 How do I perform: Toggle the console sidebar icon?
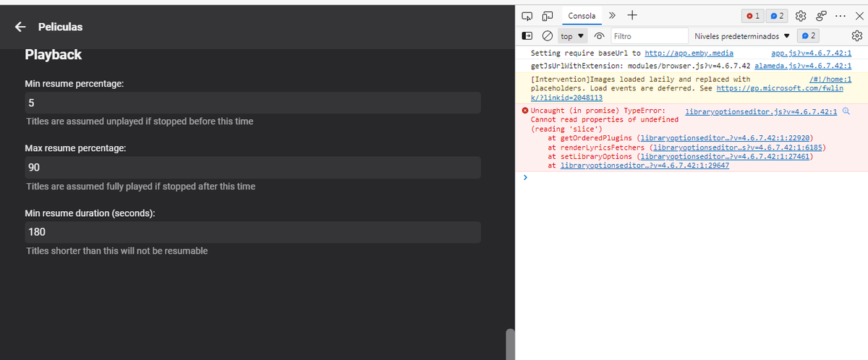(x=527, y=35)
